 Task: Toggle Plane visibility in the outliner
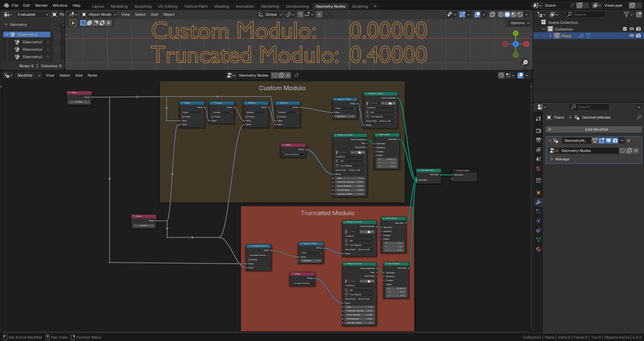coord(631,36)
